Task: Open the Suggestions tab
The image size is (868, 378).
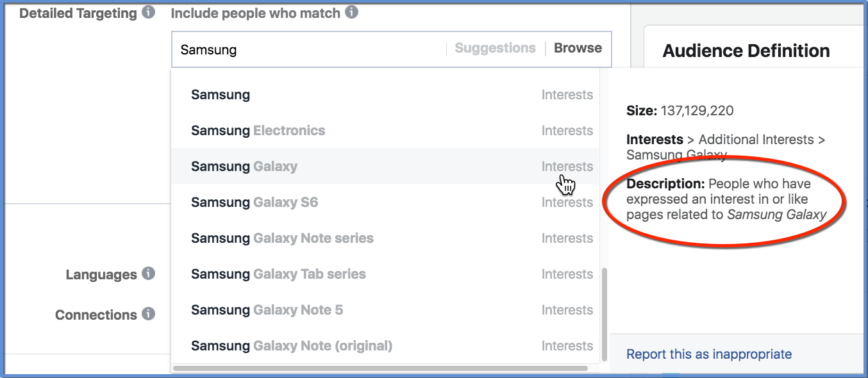Action: (x=495, y=48)
